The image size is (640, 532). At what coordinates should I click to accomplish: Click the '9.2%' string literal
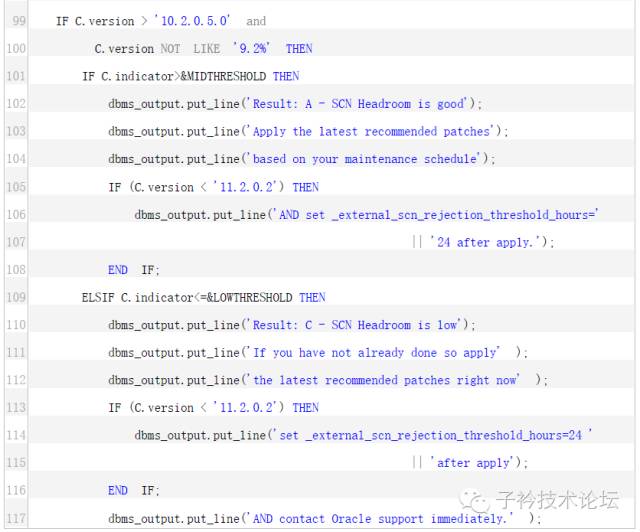pos(251,49)
